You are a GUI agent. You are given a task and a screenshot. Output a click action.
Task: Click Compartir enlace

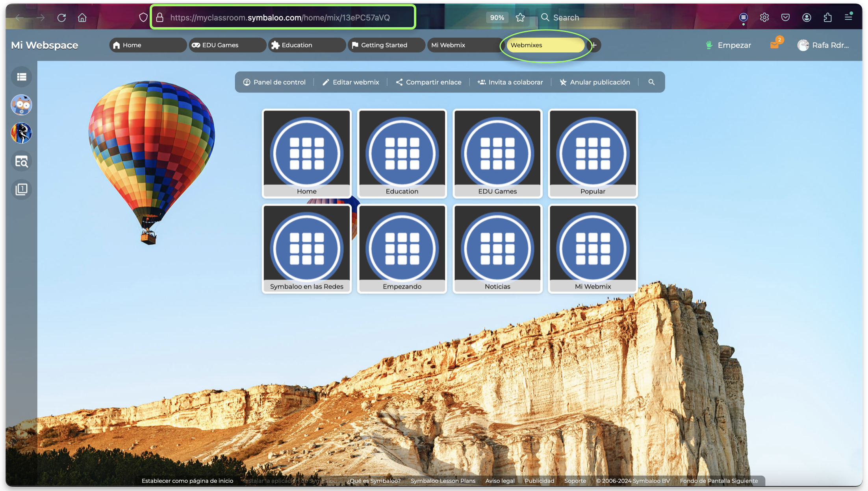pos(428,82)
